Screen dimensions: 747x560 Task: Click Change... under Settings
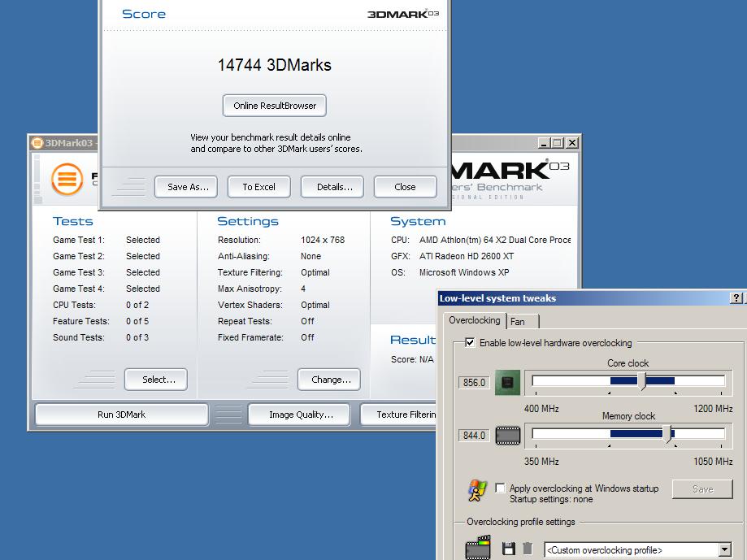click(328, 380)
